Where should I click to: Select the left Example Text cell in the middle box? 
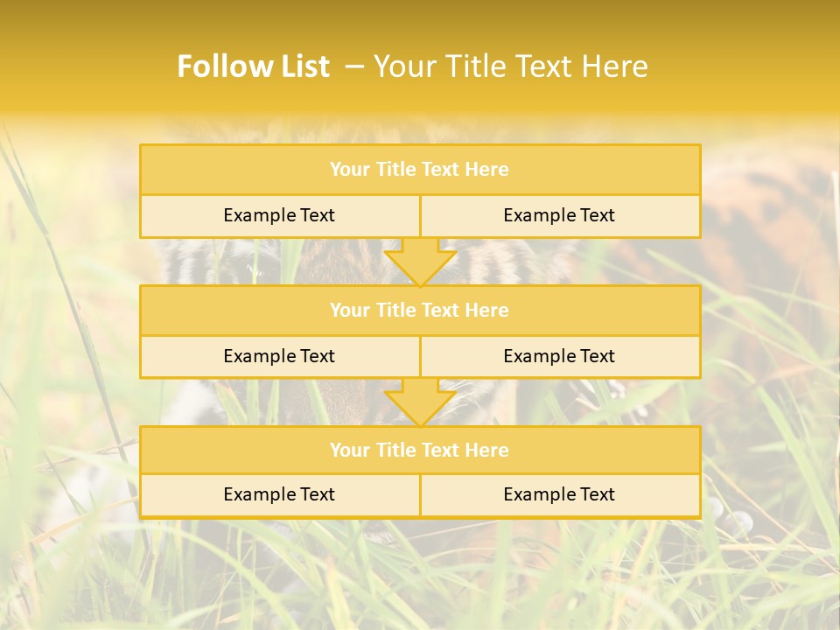pos(279,356)
